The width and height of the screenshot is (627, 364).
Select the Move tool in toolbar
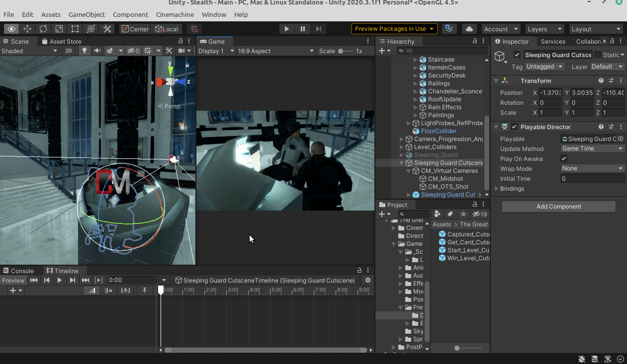click(27, 29)
